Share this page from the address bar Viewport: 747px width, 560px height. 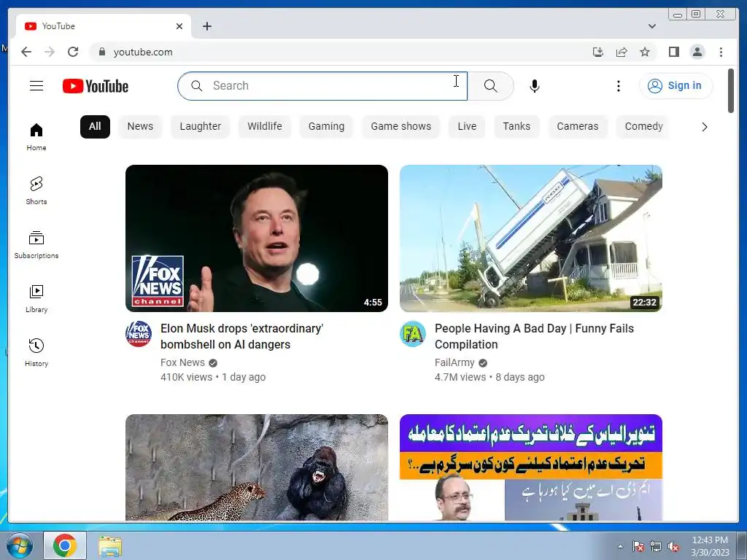[622, 52]
